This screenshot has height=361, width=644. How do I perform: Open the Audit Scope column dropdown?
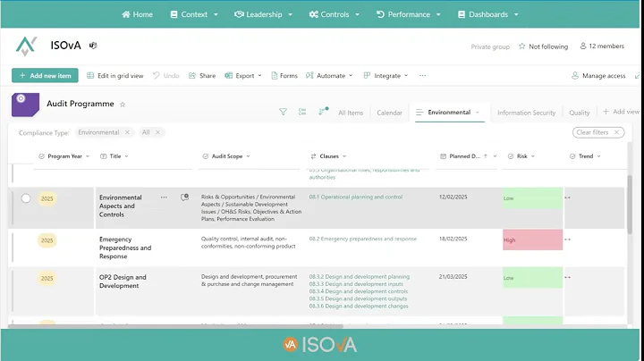tap(248, 156)
